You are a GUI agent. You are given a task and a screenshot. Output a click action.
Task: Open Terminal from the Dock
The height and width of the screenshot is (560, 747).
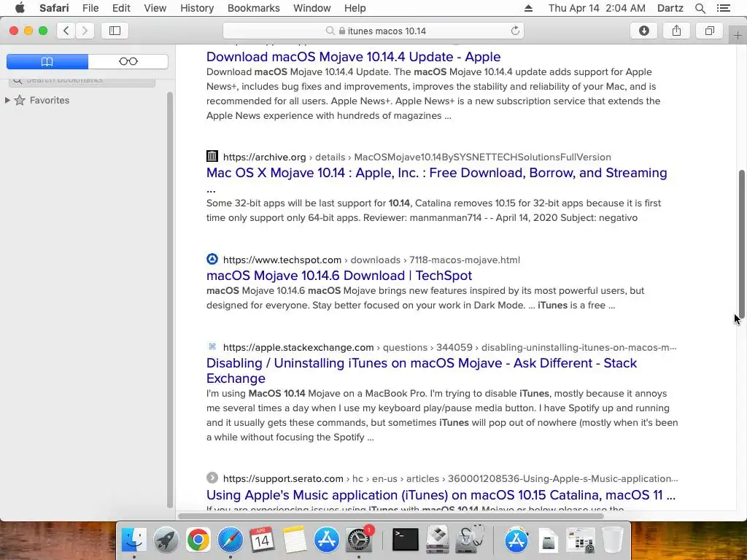[x=406, y=540]
